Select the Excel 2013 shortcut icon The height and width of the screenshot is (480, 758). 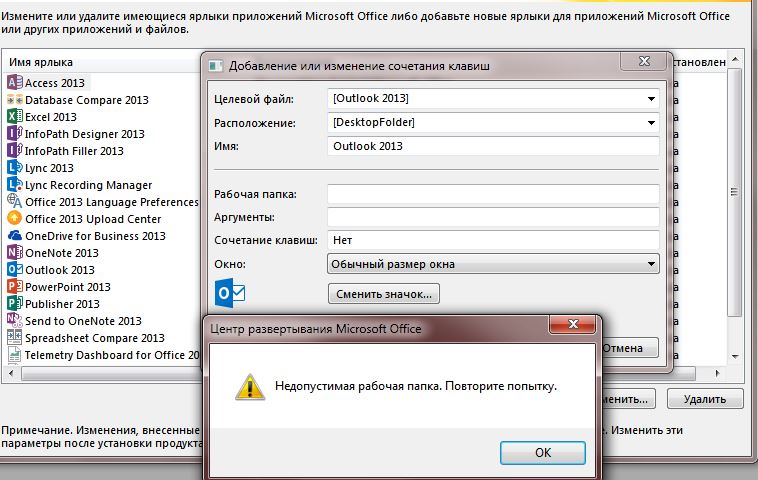pyautogui.click(x=14, y=117)
